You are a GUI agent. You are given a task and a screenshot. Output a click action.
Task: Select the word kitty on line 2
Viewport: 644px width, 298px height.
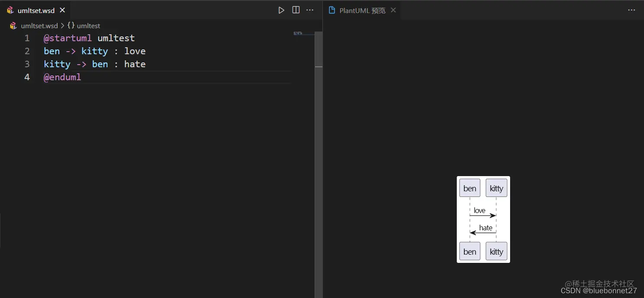pos(94,51)
